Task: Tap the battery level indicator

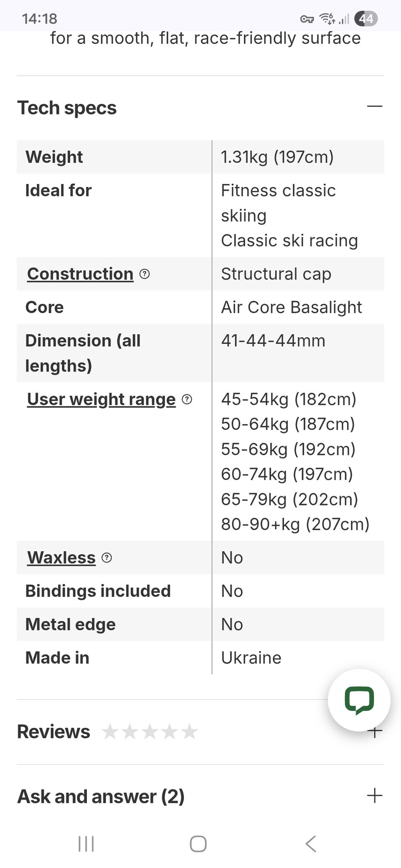Action: [x=365, y=19]
